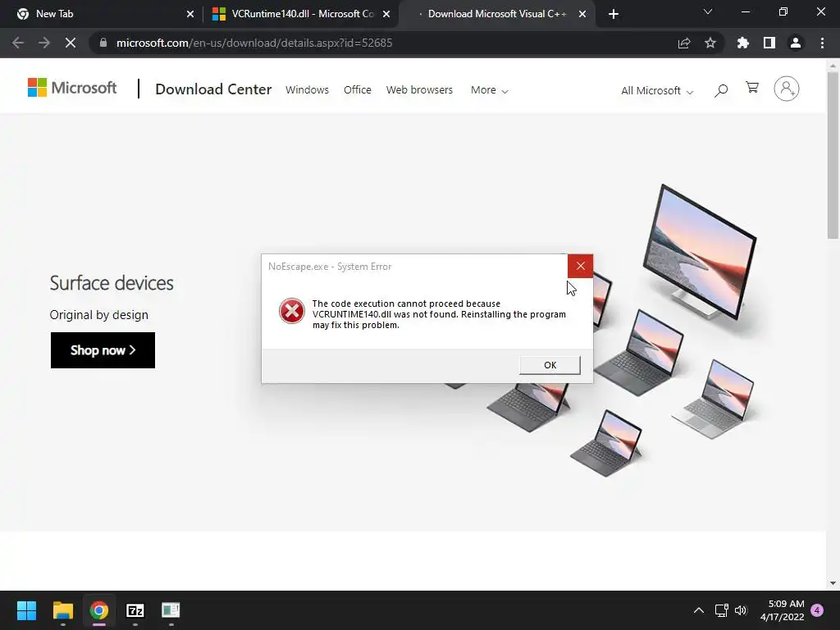Viewport: 840px width, 630px height.
Task: Open 7-Zip from the taskbar
Action: tap(135, 610)
